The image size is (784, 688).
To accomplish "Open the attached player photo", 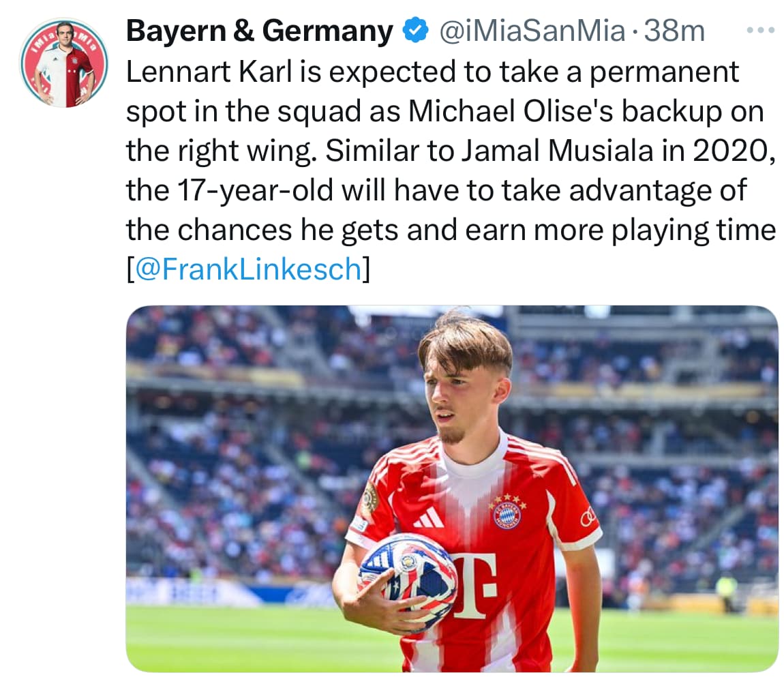I will (x=452, y=488).
